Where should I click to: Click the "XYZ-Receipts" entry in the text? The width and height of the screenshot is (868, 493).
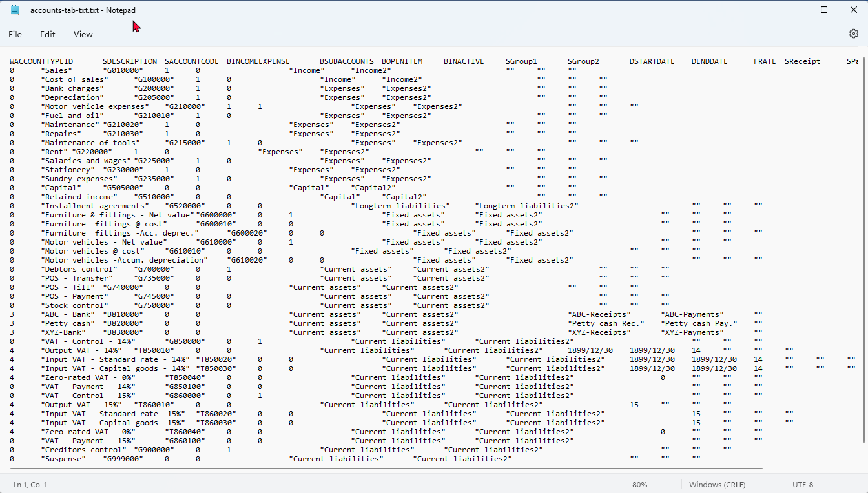(x=599, y=332)
